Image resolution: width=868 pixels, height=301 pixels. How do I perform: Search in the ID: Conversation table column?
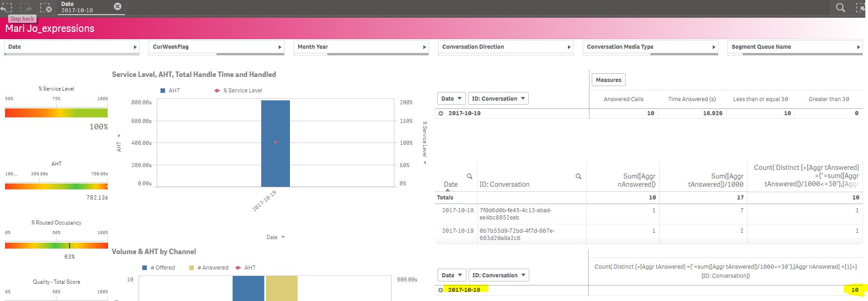click(579, 176)
